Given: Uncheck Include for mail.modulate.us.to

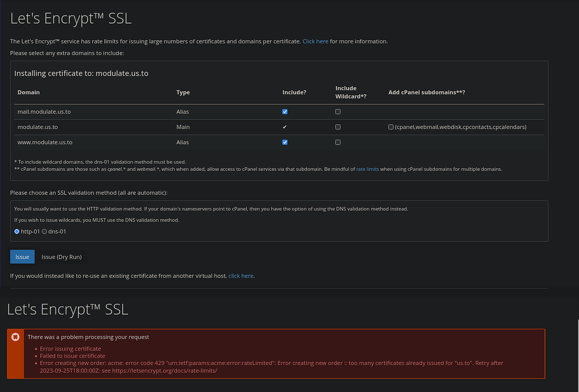Looking at the screenshot, I should tap(285, 111).
